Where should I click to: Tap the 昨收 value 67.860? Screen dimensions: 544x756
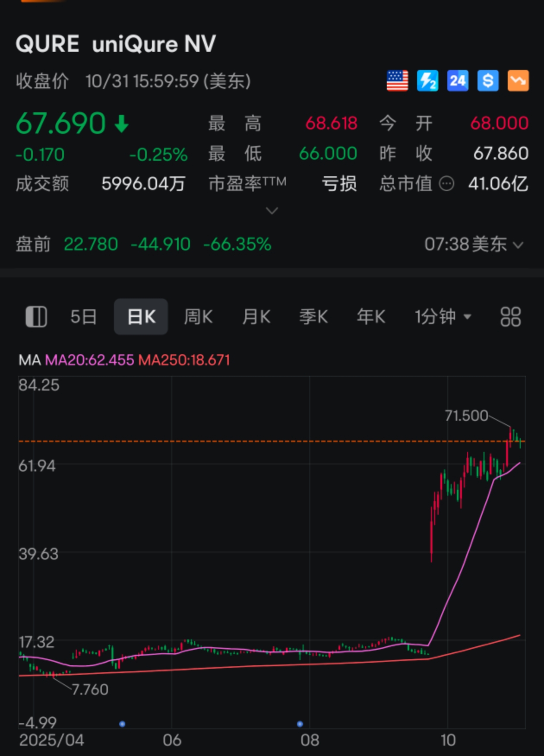point(501,154)
